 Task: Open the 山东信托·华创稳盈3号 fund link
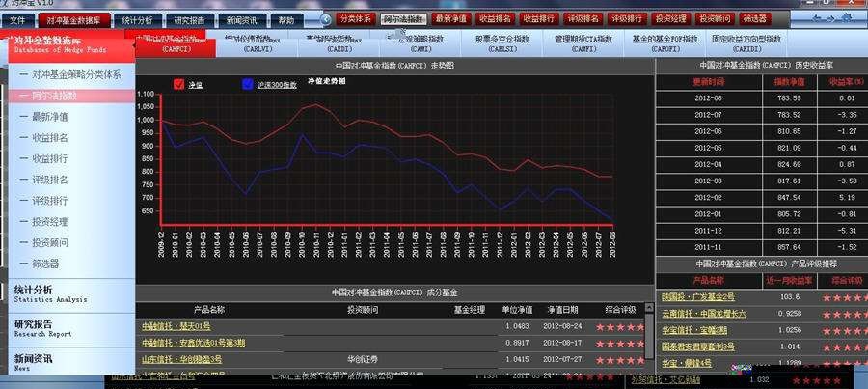[x=181, y=360]
